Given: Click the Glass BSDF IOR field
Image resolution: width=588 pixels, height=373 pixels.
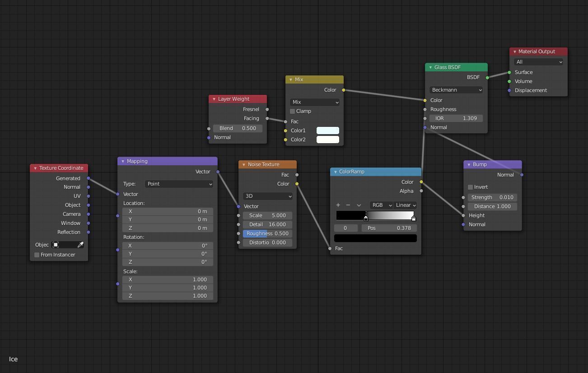Looking at the screenshot, I should click(x=456, y=118).
